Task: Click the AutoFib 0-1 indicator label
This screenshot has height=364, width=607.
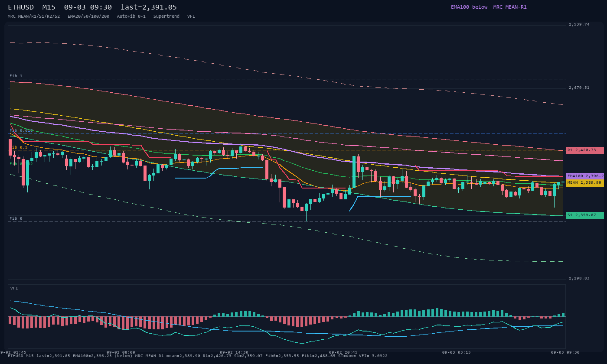Action: click(x=131, y=16)
